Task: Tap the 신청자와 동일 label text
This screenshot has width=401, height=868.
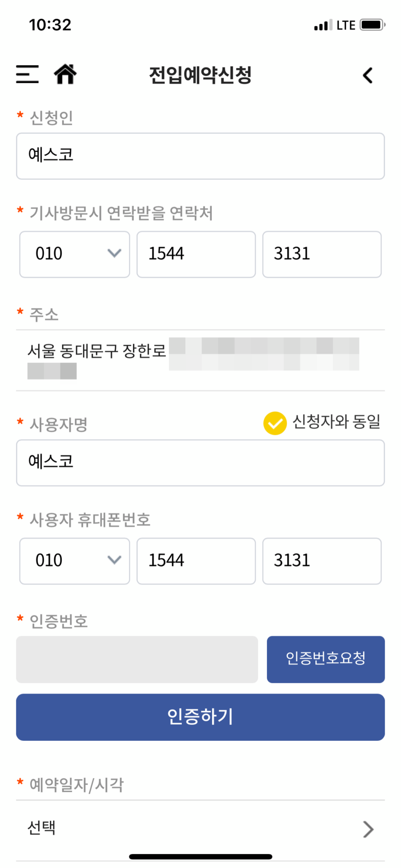Action: click(x=336, y=421)
